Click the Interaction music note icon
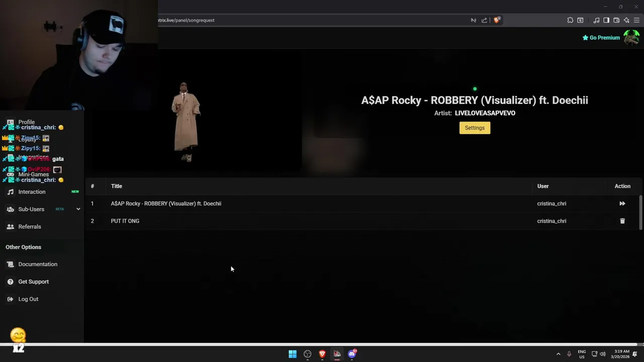644x362 pixels. tap(11, 192)
